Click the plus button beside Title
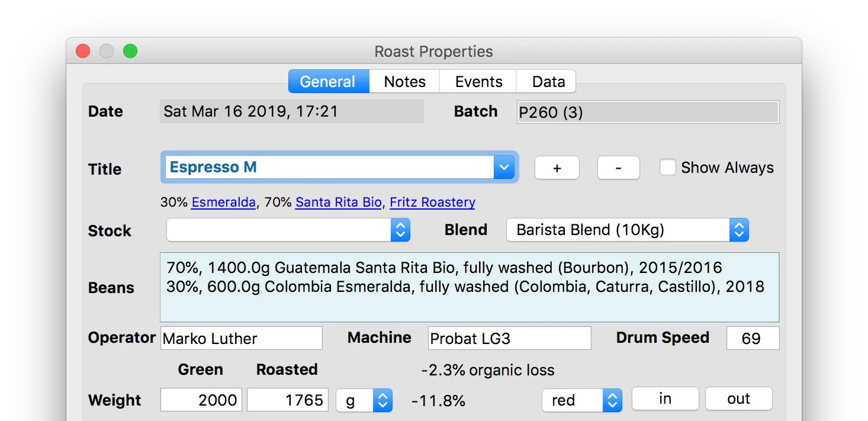This screenshot has width=868, height=421. [x=557, y=168]
